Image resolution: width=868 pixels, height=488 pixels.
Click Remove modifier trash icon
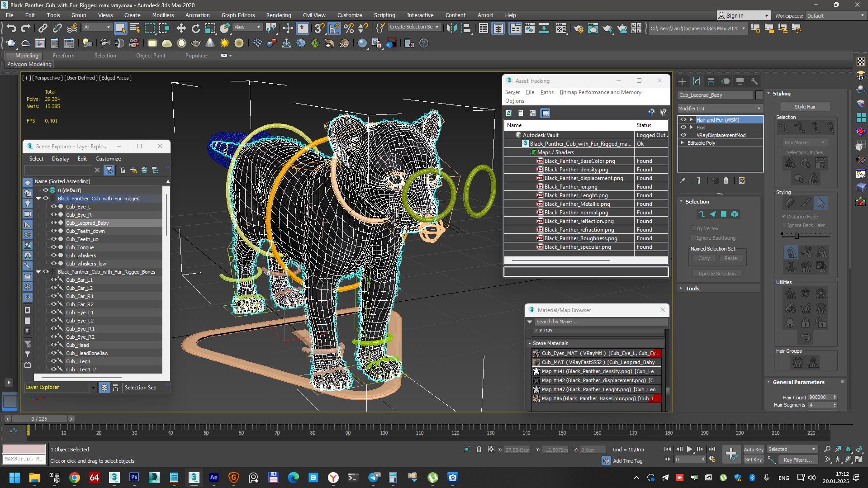pos(726,180)
